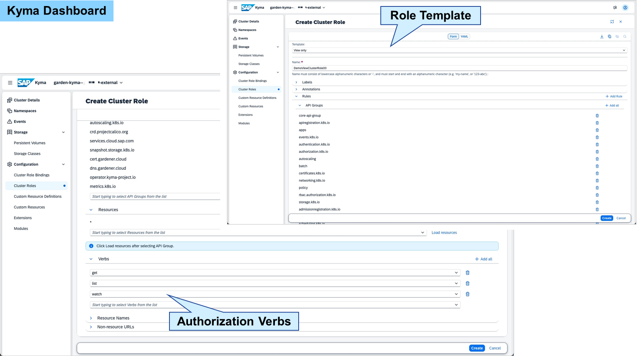Delete the networking.k8s.io entry
Image resolution: width=644 pixels, height=356 pixels.
pos(597,181)
